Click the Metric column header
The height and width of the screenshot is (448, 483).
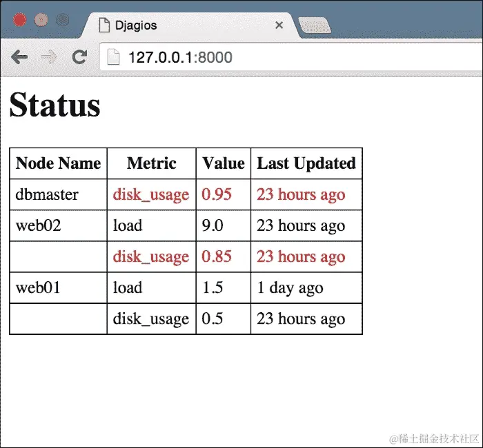click(152, 163)
